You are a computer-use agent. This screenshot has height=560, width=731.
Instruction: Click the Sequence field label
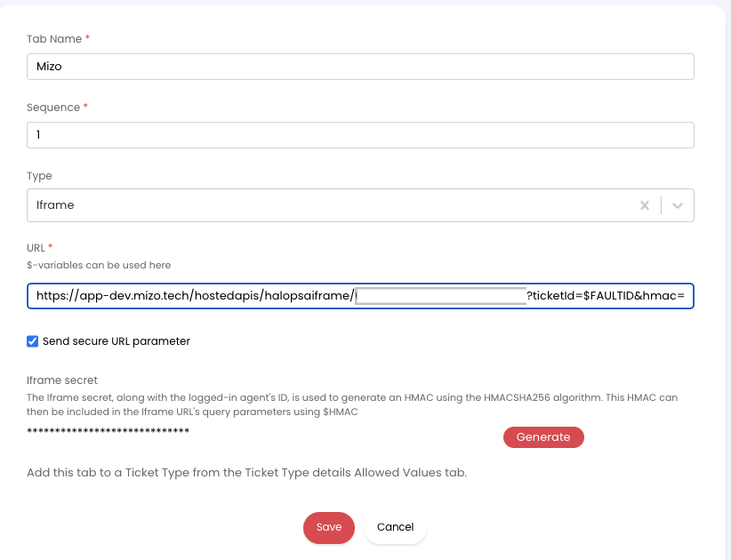(x=53, y=108)
